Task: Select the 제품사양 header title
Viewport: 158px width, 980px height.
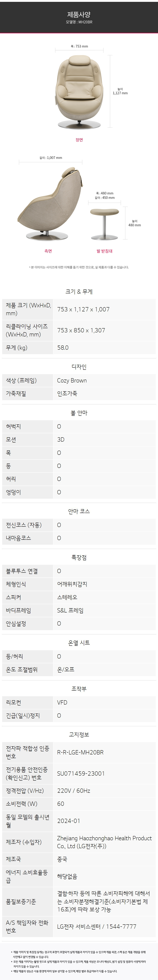Action: tap(79, 15)
